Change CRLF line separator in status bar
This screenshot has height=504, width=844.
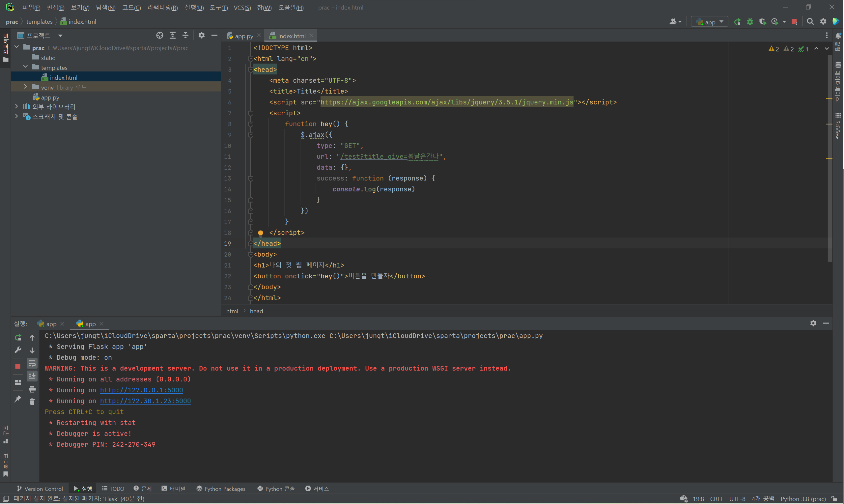pos(716,499)
